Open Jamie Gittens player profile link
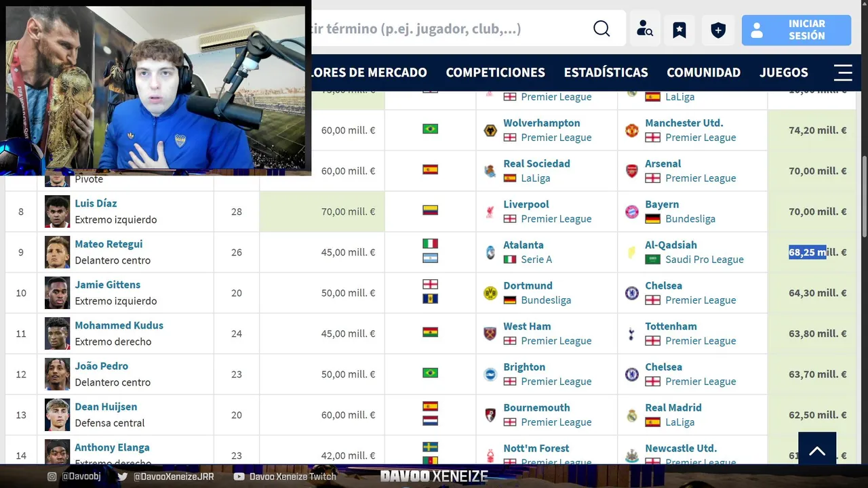Screen dimensions: 868x488 tap(107, 285)
